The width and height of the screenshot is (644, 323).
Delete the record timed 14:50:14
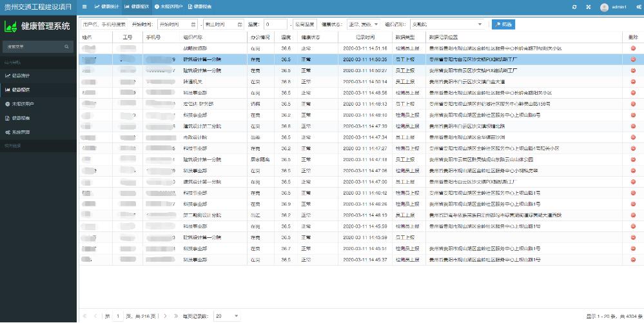(x=633, y=82)
